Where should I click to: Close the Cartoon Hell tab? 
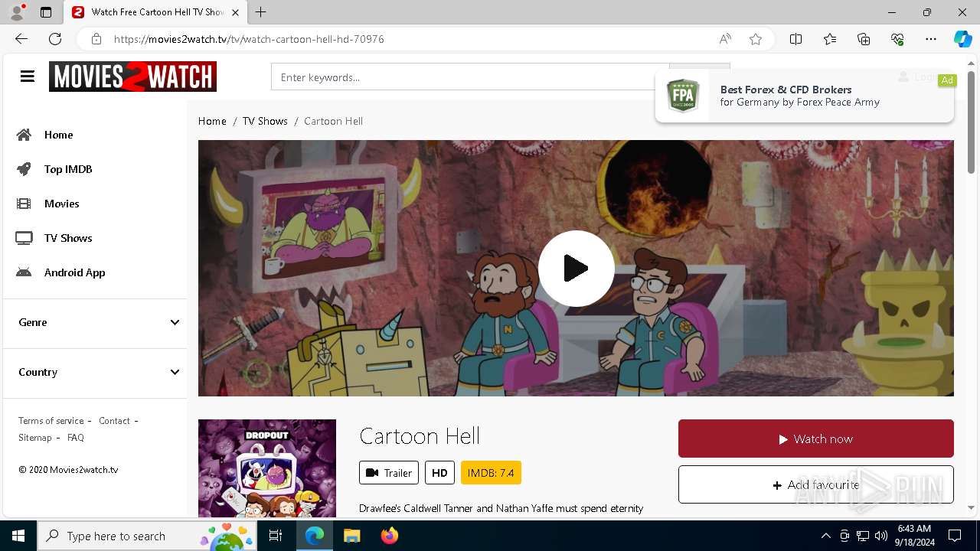[235, 12]
